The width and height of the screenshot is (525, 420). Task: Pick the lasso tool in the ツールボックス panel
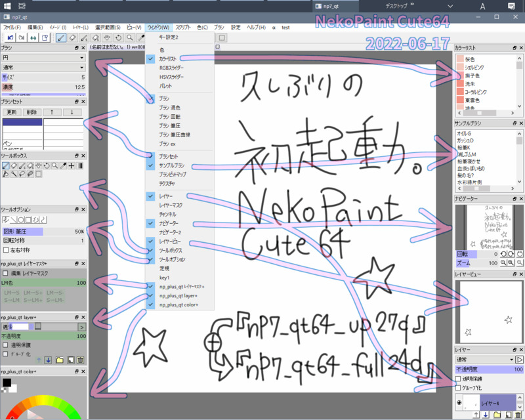coord(22,174)
